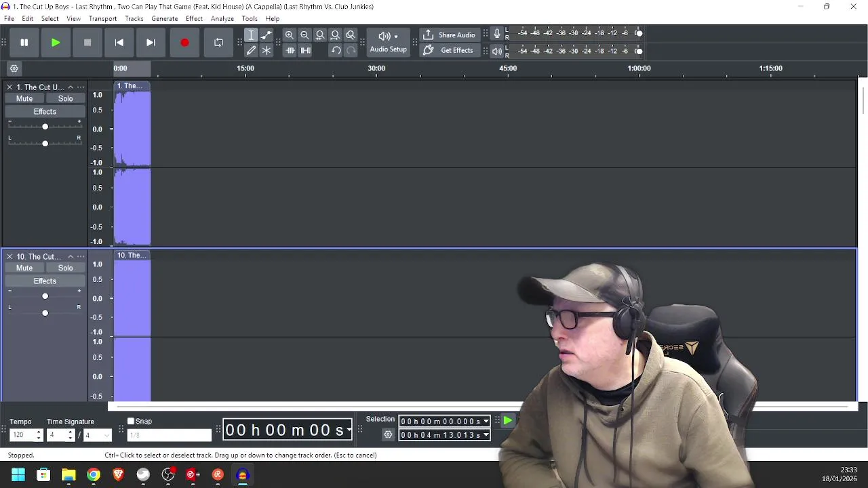Adjust the recording level slider knob
The width and height of the screenshot is (868, 488).
[639, 33]
